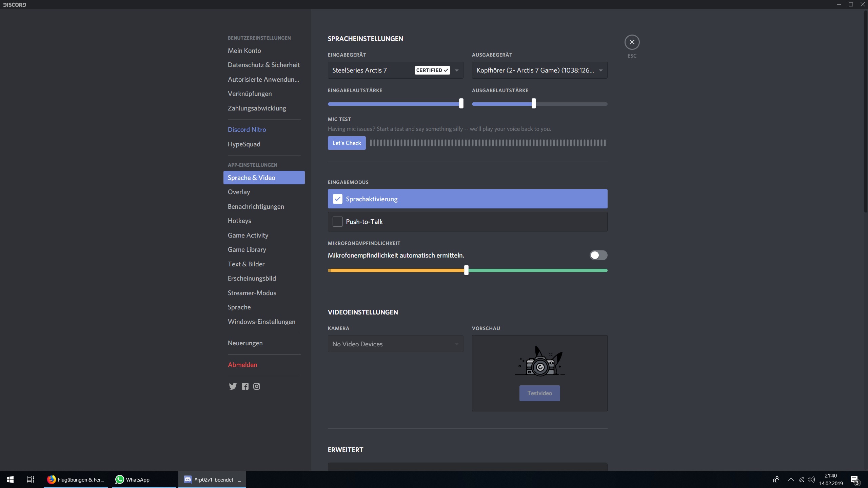Go to the Overlay settings page

(239, 192)
